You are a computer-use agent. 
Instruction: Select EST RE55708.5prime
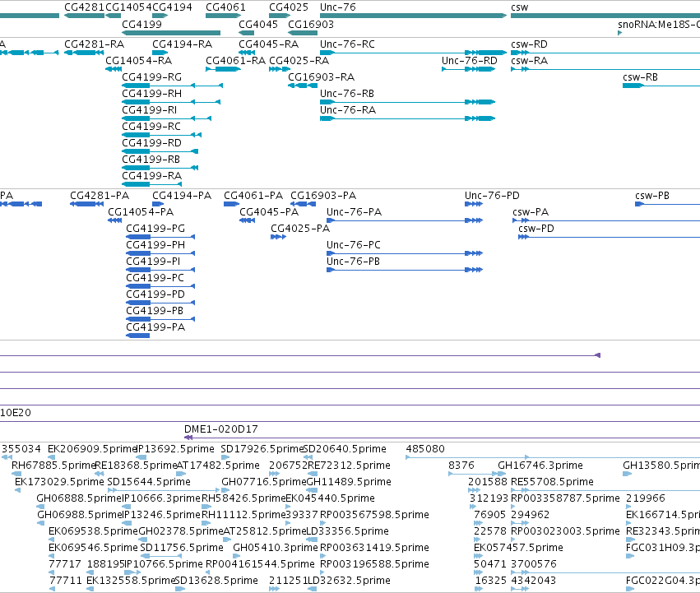click(x=605, y=490)
